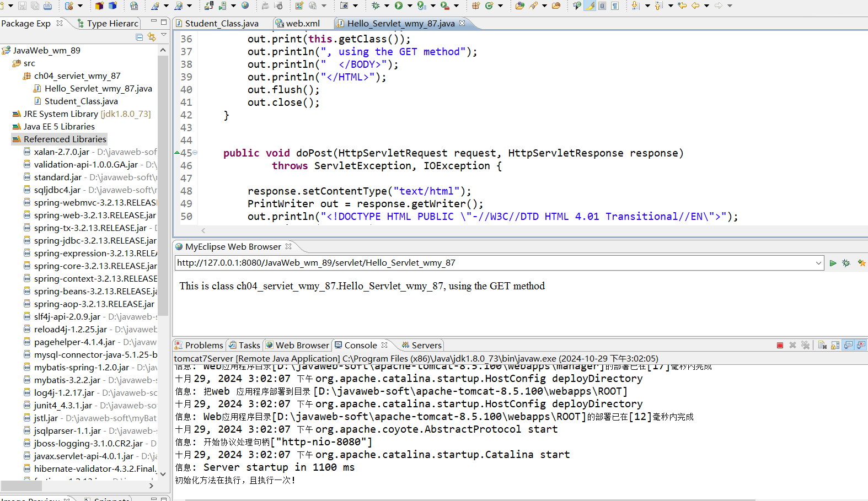Viewport: 868px width, 501px height.
Task: Click the red Terminate button in Console
Action: pos(780,345)
